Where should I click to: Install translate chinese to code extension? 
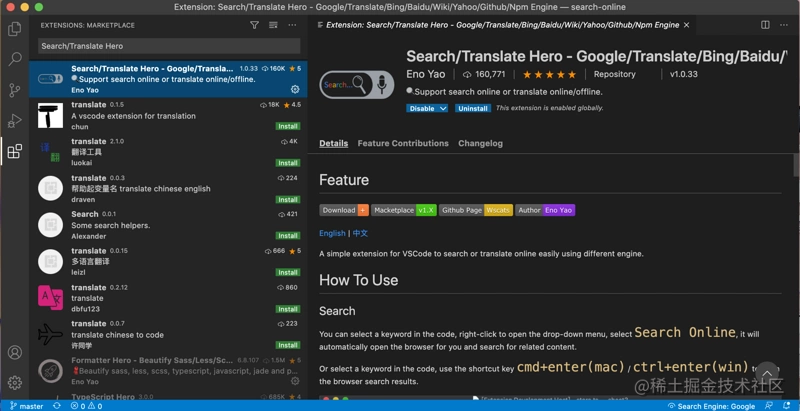tap(288, 345)
